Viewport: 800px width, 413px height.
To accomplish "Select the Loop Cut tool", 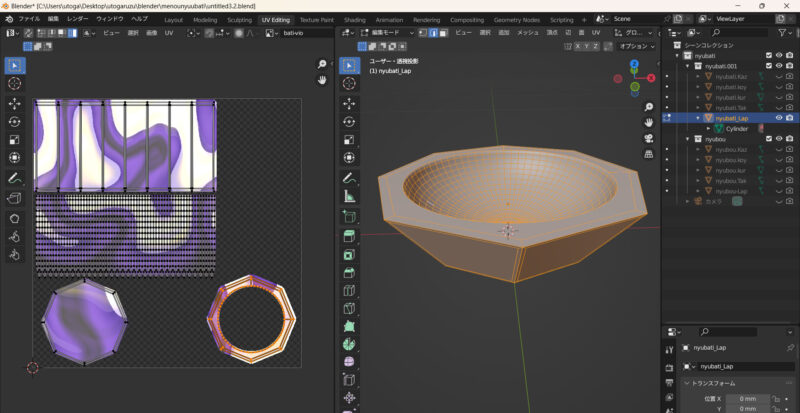I will click(x=349, y=290).
